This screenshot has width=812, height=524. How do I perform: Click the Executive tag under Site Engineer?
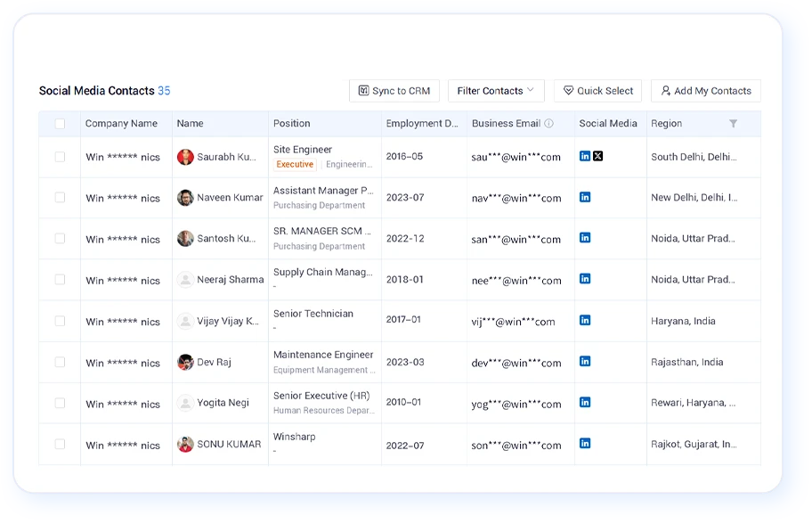click(295, 164)
